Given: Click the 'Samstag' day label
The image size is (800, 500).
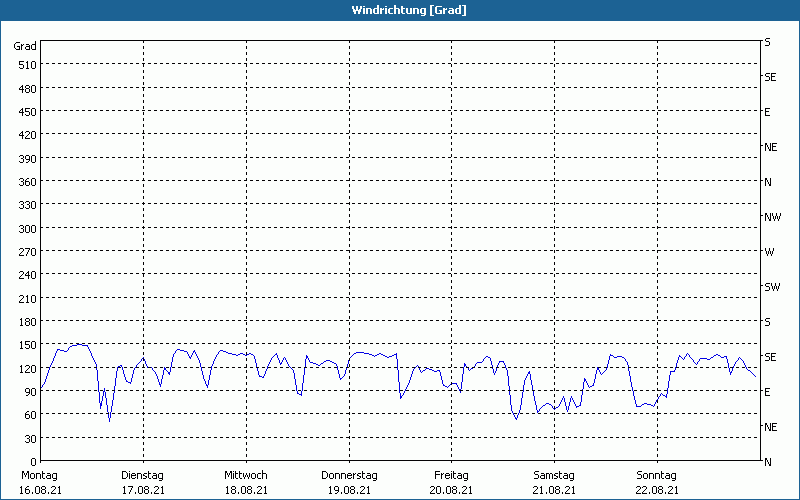Looking at the screenshot, I should coord(554,476).
